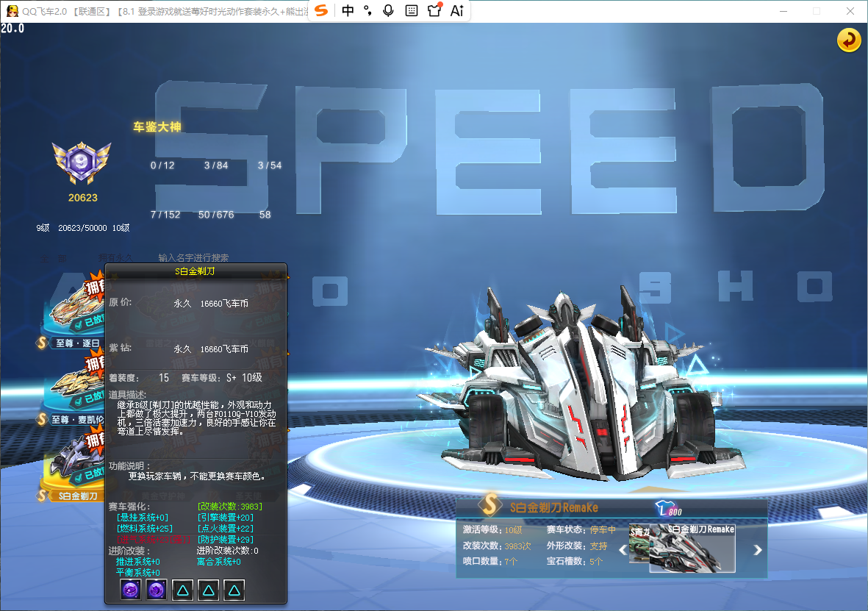Click the 50/676 collection counter
868x611 pixels.
tap(216, 215)
